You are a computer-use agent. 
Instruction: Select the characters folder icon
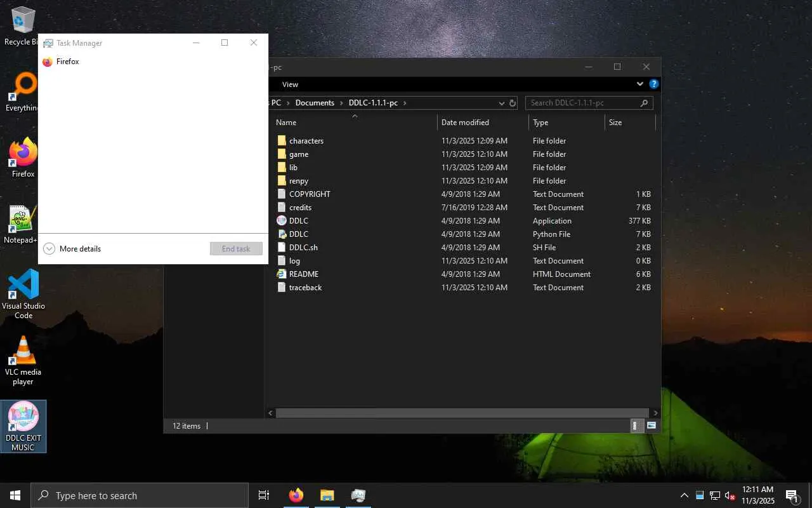[282, 140]
